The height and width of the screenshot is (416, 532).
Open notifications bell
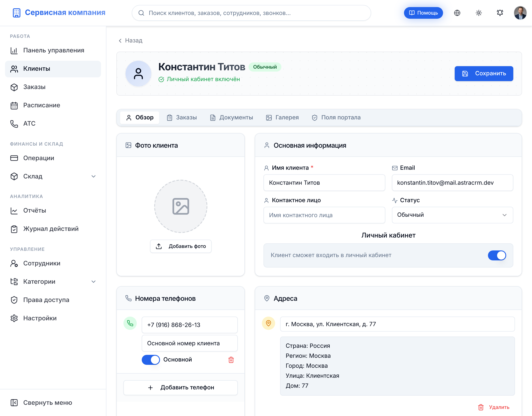point(500,13)
